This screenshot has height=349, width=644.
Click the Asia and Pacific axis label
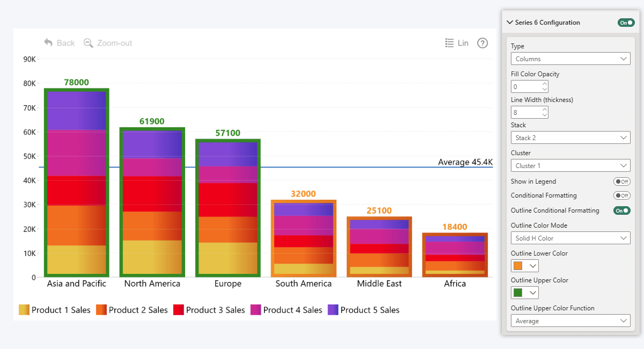pos(77,283)
